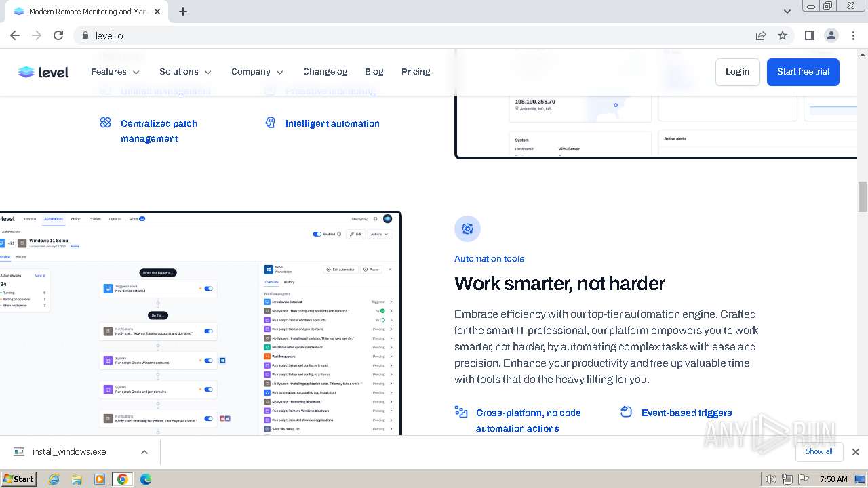868x488 pixels.
Task: Open the browser side panel
Action: (x=810, y=35)
